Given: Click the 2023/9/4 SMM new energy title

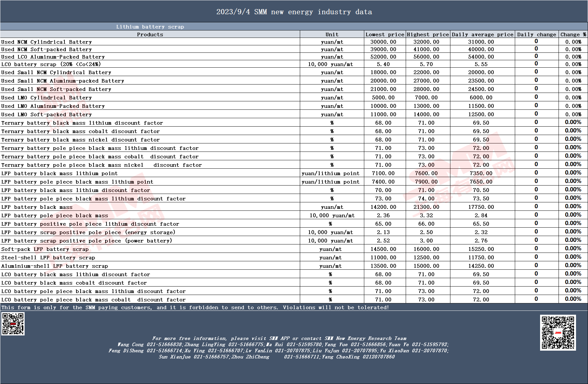Looking at the screenshot, I should (294, 12).
